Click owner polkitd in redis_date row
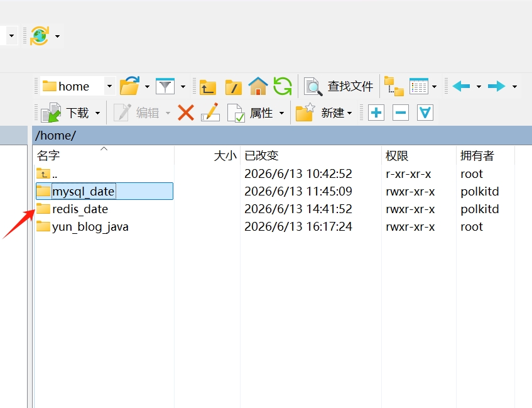Image resolution: width=532 pixels, height=408 pixels. [x=480, y=209]
